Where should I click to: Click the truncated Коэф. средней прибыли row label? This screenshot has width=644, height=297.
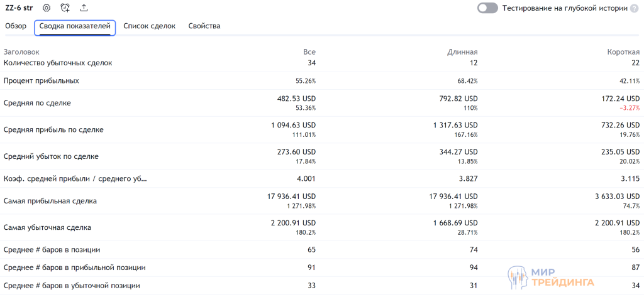coord(75,179)
